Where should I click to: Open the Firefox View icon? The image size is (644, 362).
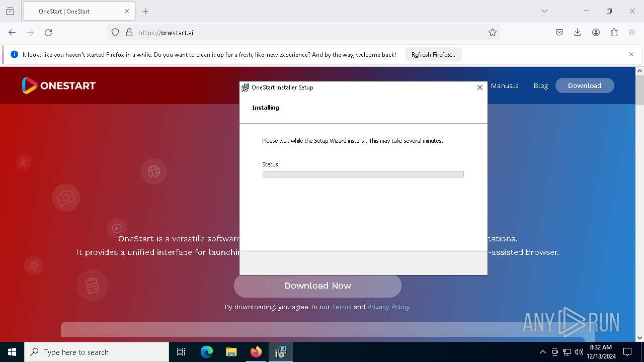[x=10, y=11]
